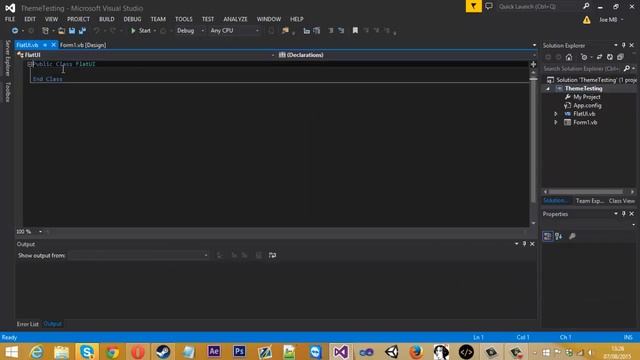Click the Alphabetical sort button in Properties
Viewport: 640px width, 360px height.
[x=559, y=236]
